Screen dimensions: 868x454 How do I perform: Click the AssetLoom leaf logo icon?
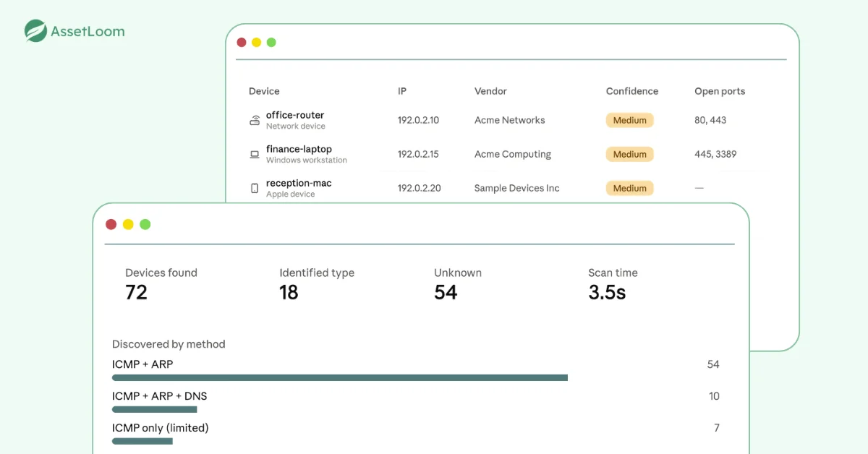35,31
